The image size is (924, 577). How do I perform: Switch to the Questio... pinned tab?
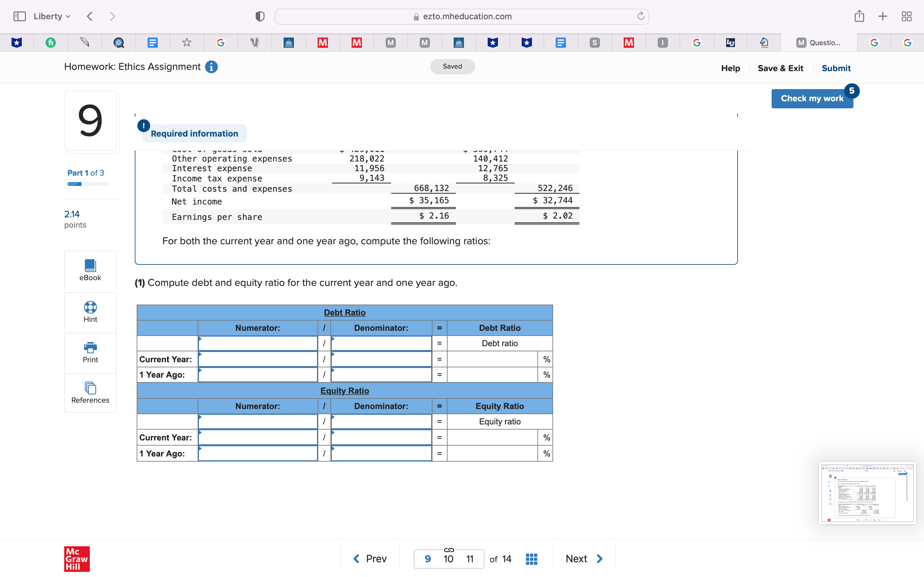pyautogui.click(x=821, y=42)
